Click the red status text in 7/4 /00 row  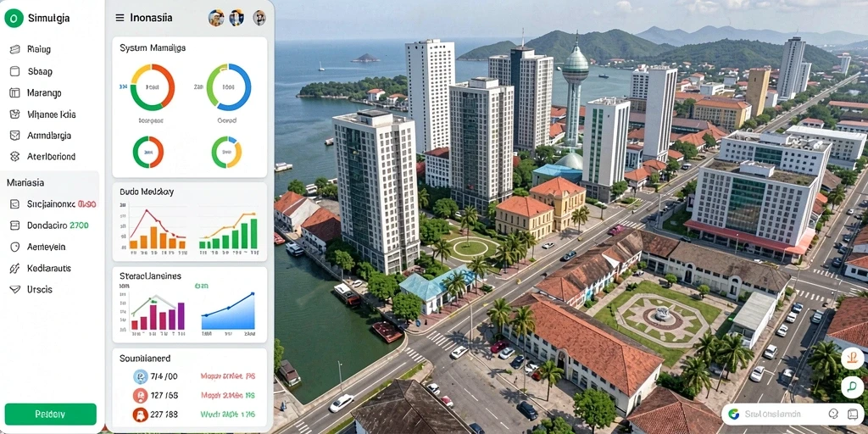227,376
